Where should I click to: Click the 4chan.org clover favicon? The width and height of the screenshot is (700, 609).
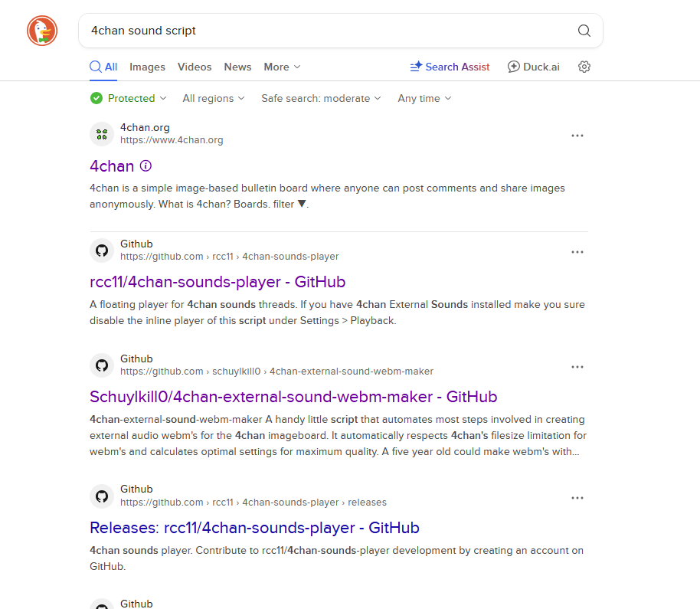[x=102, y=134]
